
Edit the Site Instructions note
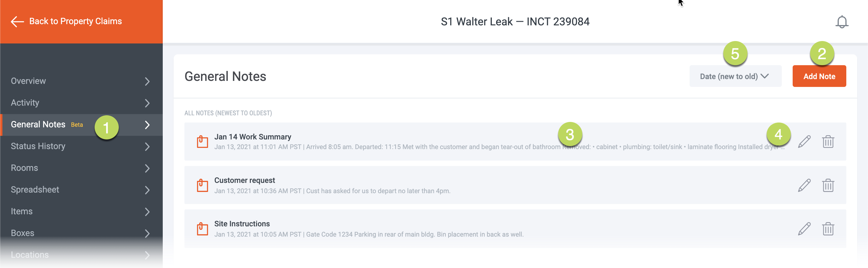pos(804,229)
